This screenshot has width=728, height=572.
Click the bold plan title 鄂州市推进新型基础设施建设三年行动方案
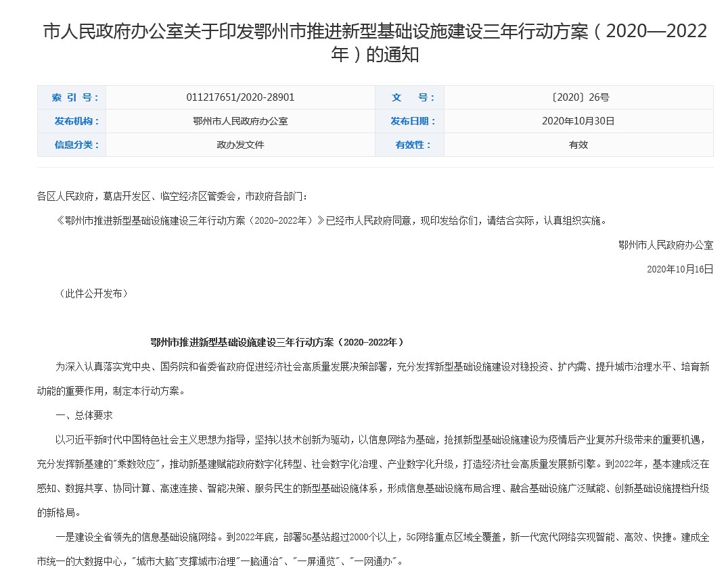pyautogui.click(x=277, y=342)
